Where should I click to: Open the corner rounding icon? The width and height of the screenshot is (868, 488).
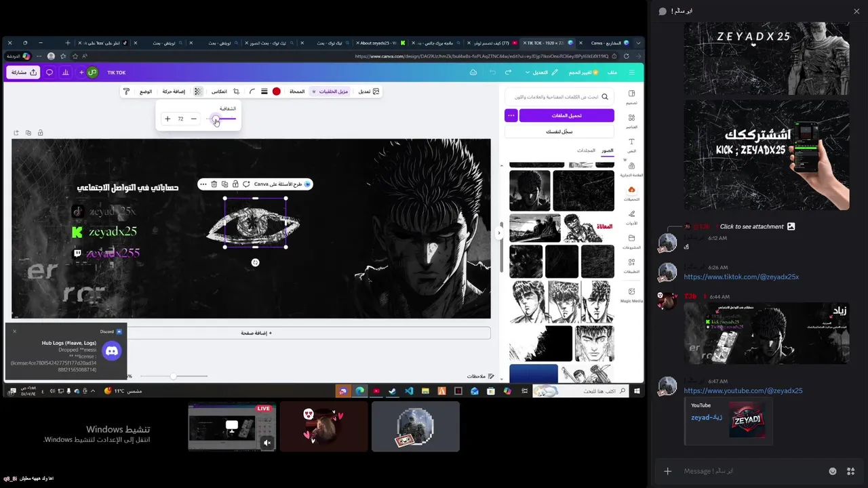pos(252,91)
